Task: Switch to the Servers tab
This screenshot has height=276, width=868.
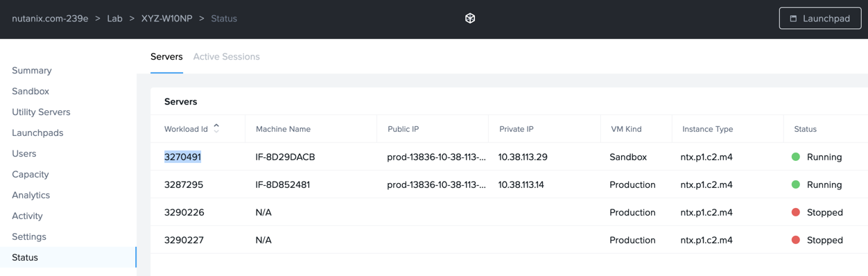Action: coord(166,57)
